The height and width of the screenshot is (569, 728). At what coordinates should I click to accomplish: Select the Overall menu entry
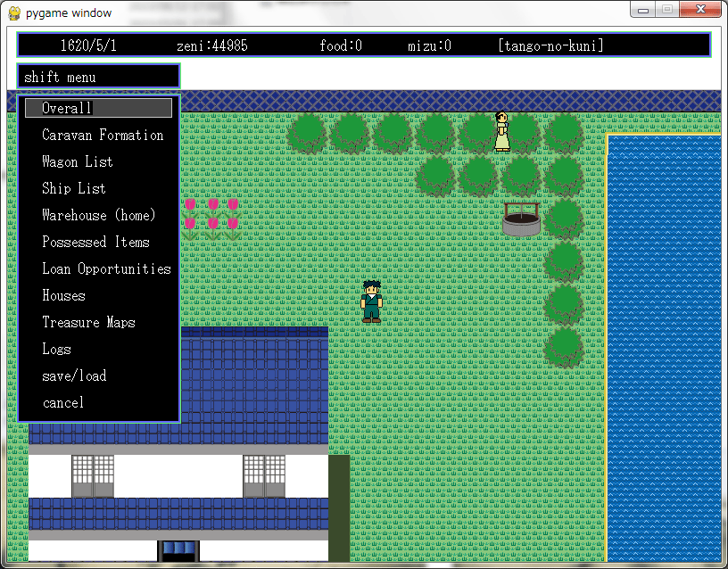pyautogui.click(x=98, y=108)
